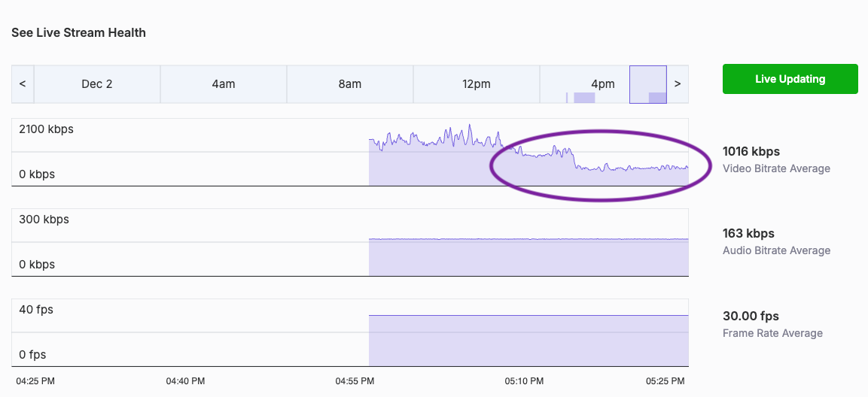The width and height of the screenshot is (868, 397).
Task: Select the 4am timeline segment
Action: [223, 84]
